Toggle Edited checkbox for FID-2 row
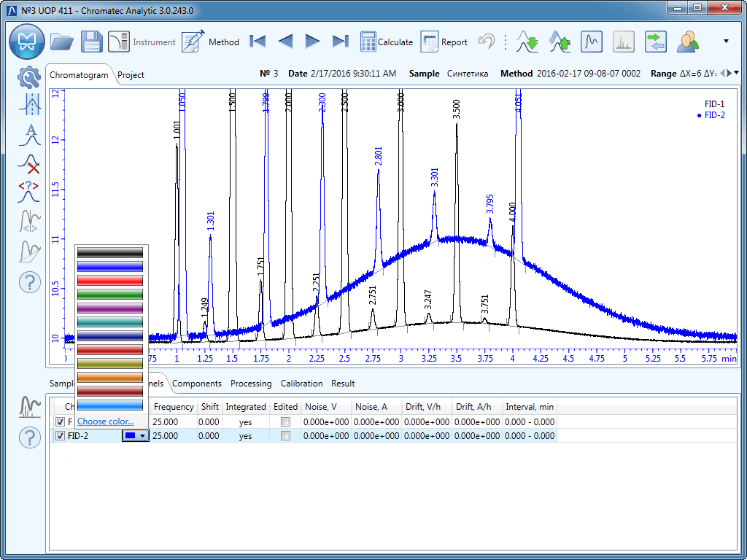 [286, 436]
